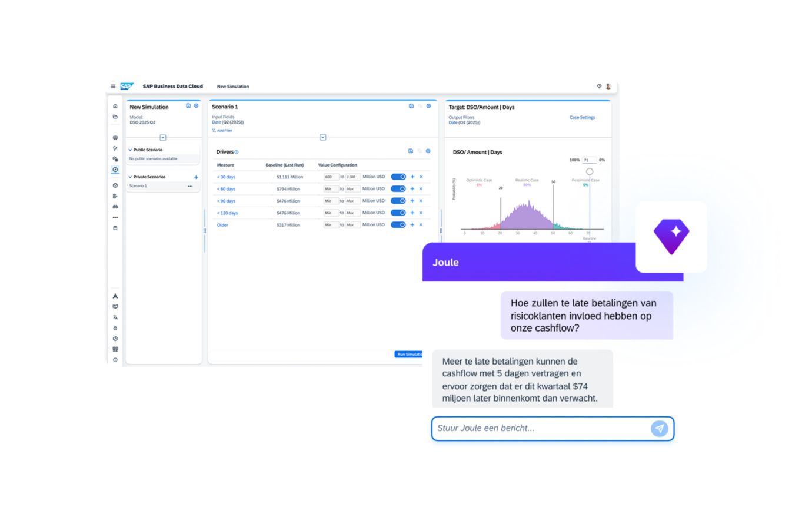The image size is (812, 530).
Task: Click the baseline slider handle on chart
Action: point(590,172)
